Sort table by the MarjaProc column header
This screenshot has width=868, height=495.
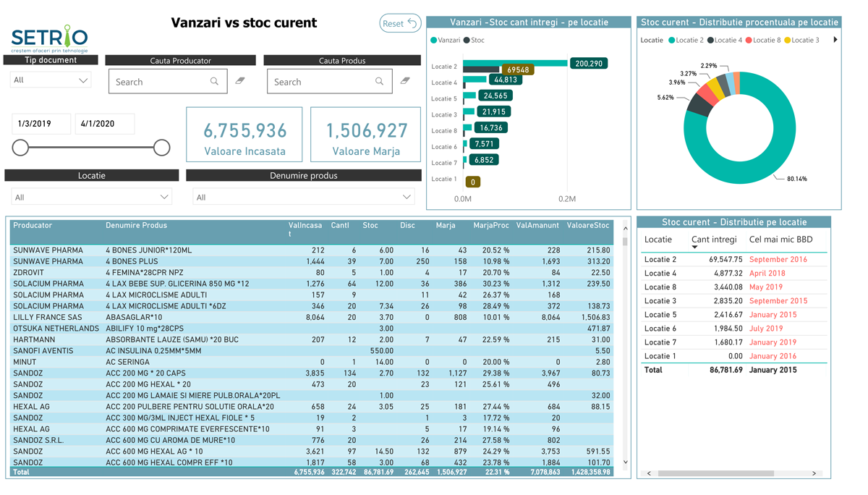(490, 226)
